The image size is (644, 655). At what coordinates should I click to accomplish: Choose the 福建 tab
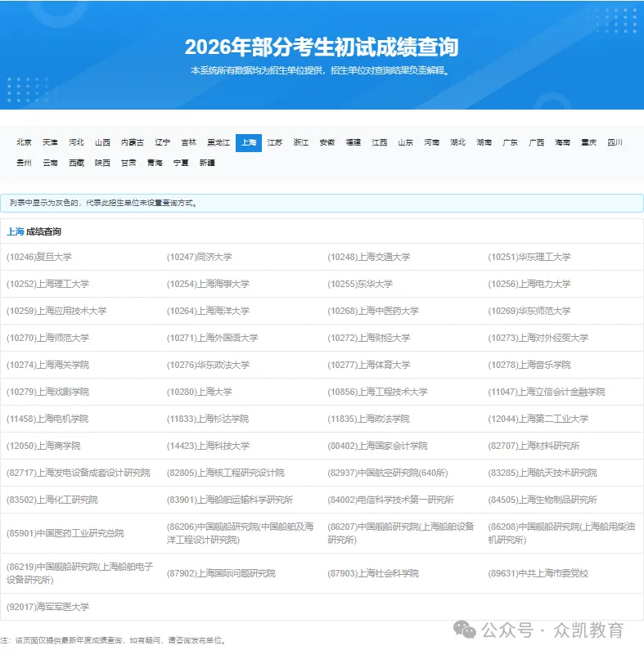click(354, 142)
